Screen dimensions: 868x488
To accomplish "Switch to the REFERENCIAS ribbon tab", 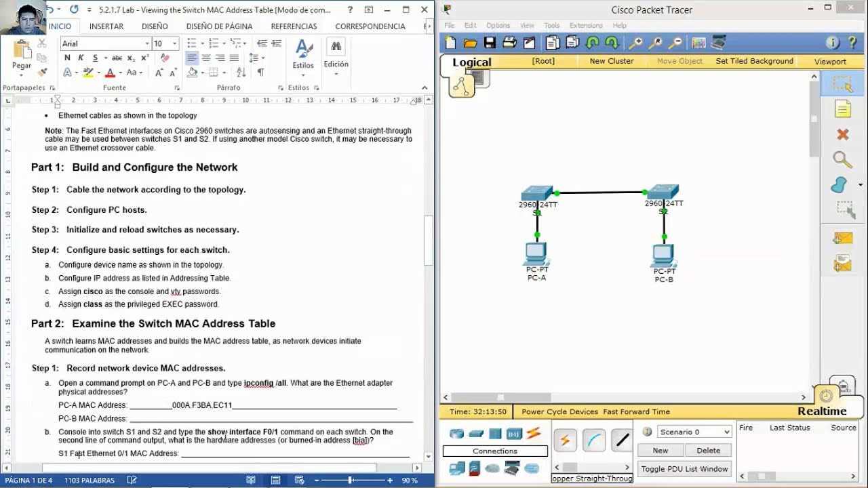I will pyautogui.click(x=294, y=26).
